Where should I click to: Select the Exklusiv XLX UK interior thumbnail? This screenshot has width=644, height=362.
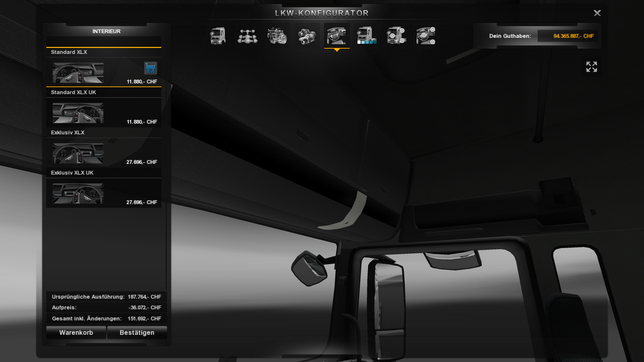(78, 193)
